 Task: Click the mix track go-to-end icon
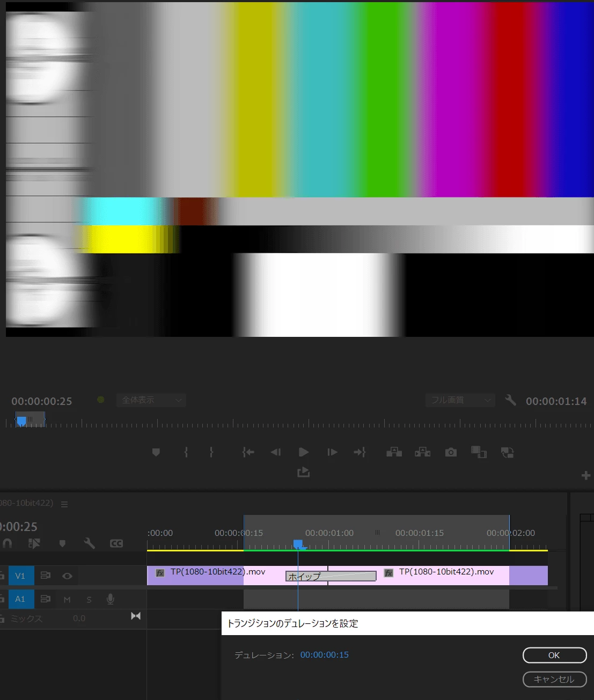[x=136, y=616]
